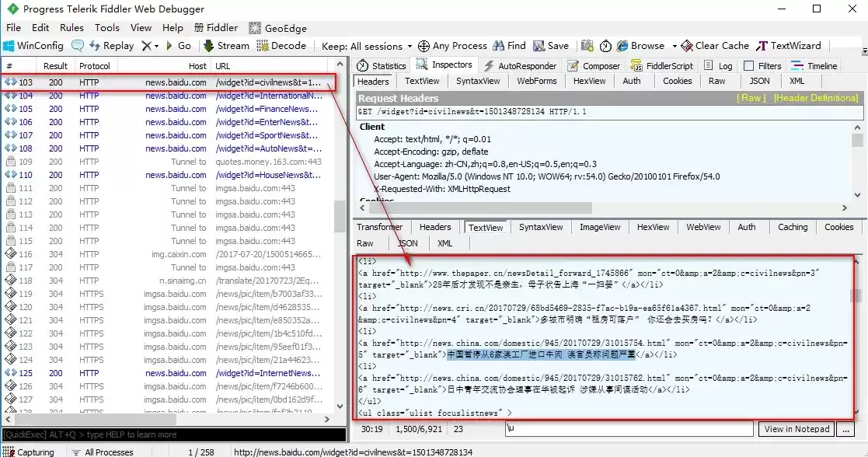Screen dimensions: 868x457
Task: Click the User-Agent header line
Action: tap(546, 176)
